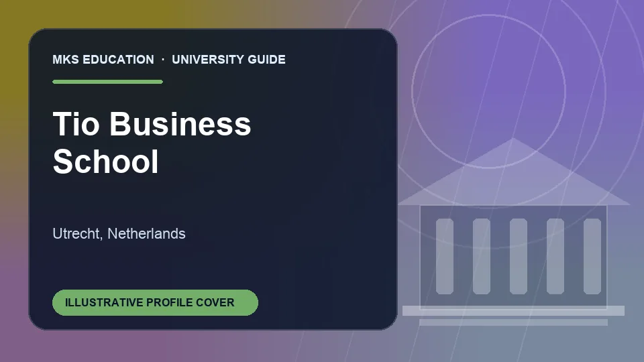The image size is (644, 362).
Task: Click the MKS EDUCATION label
Action: point(103,60)
